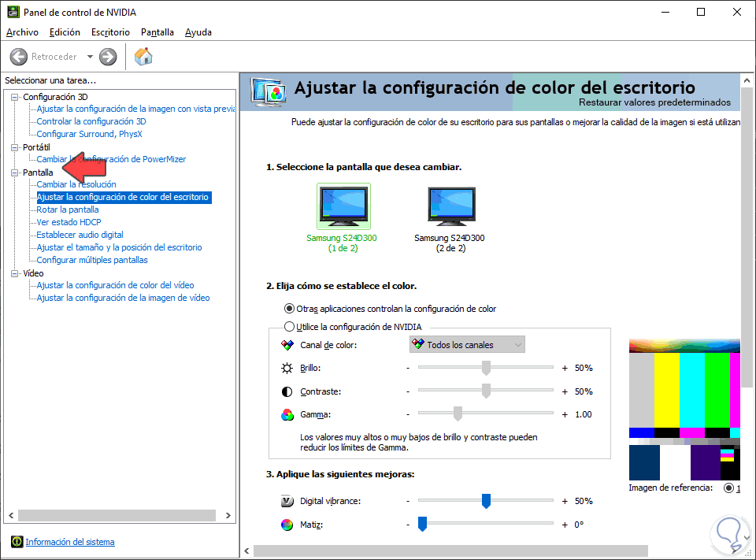Click the Canal de color gems icon

[x=287, y=345]
